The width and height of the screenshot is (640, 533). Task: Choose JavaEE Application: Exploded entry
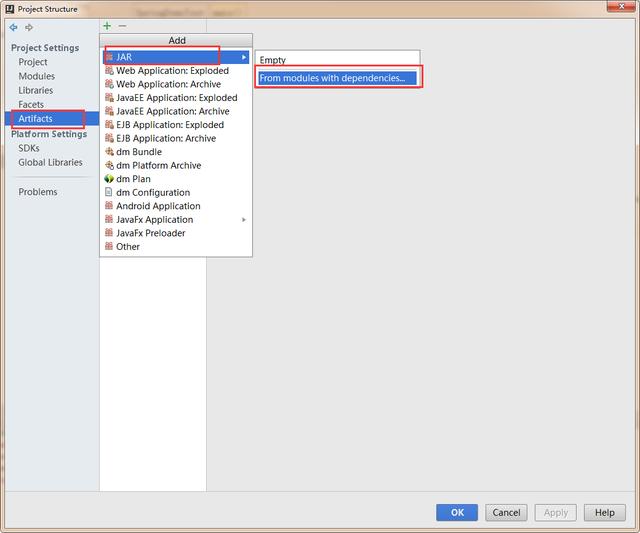click(x=176, y=98)
